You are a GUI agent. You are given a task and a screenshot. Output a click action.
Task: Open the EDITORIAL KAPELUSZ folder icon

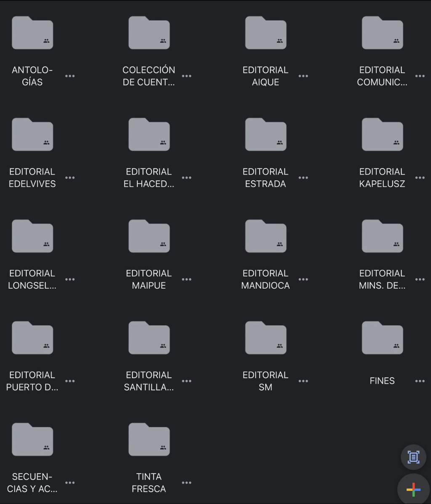click(x=383, y=134)
